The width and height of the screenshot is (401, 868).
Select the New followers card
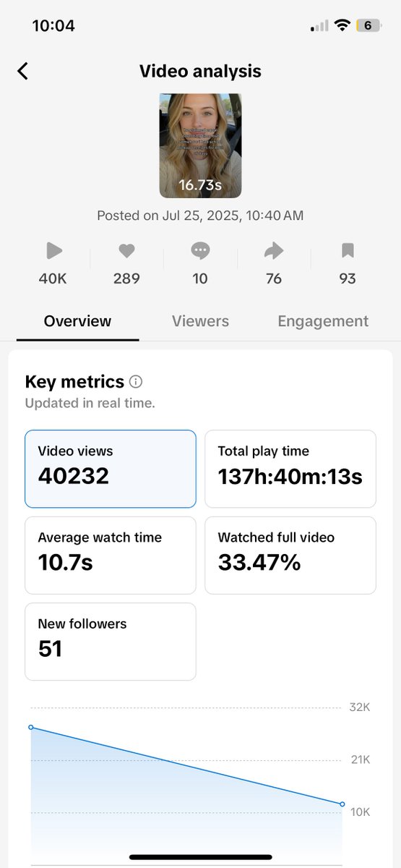click(111, 642)
